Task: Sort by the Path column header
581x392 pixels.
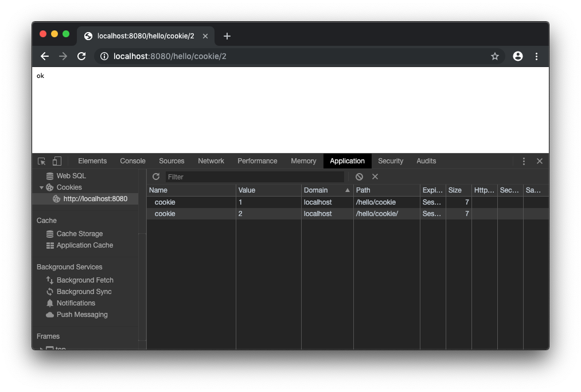Action: pyautogui.click(x=387, y=190)
